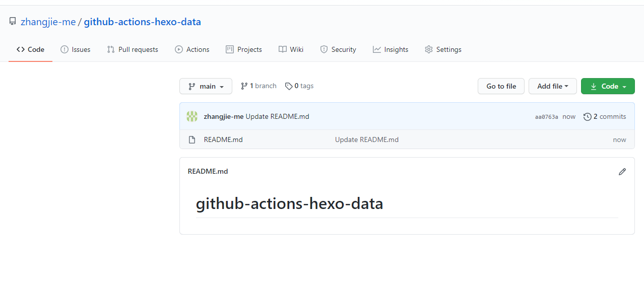
Task: Click the branch icon beside 1 branch
Action: coord(244,86)
